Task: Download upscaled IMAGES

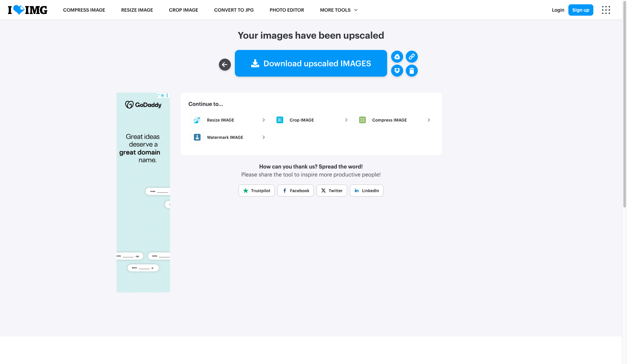Action: 311,63
